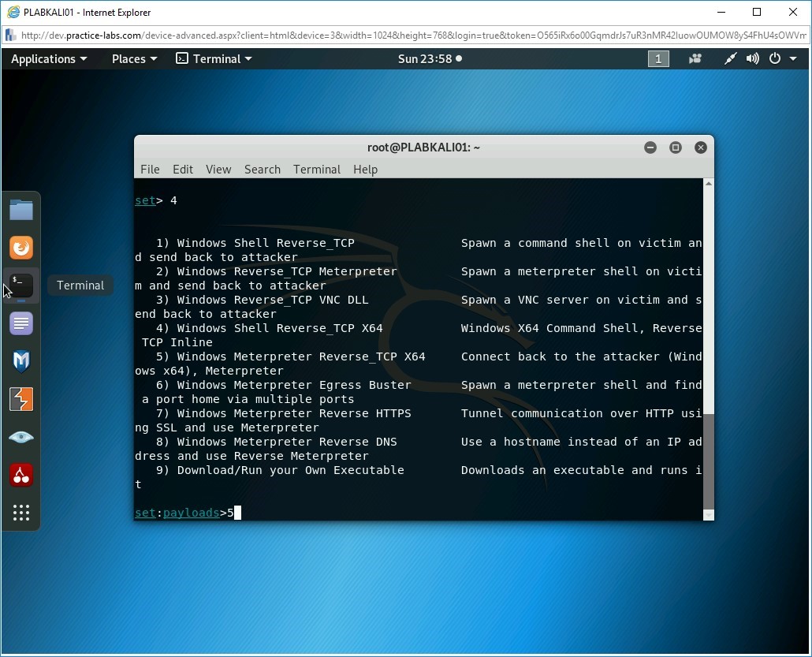Image resolution: width=812 pixels, height=657 pixels.
Task: Launch the eye icon app in dock
Action: [x=21, y=437]
